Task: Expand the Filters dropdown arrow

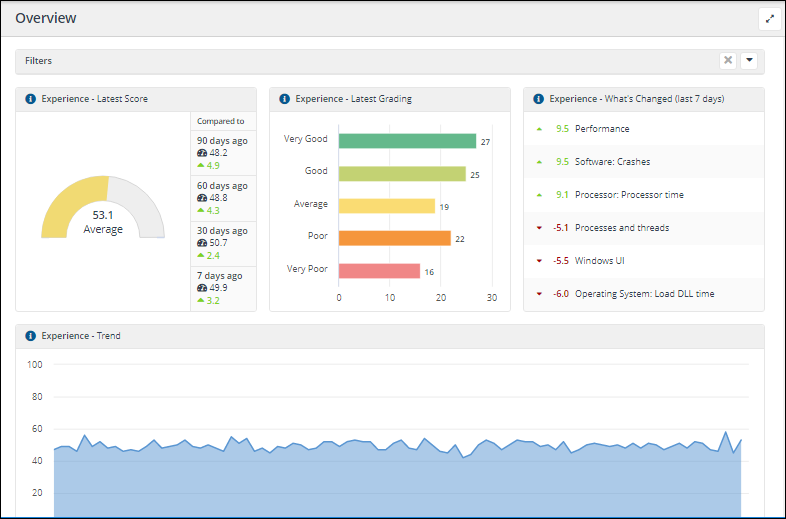Action: [749, 61]
